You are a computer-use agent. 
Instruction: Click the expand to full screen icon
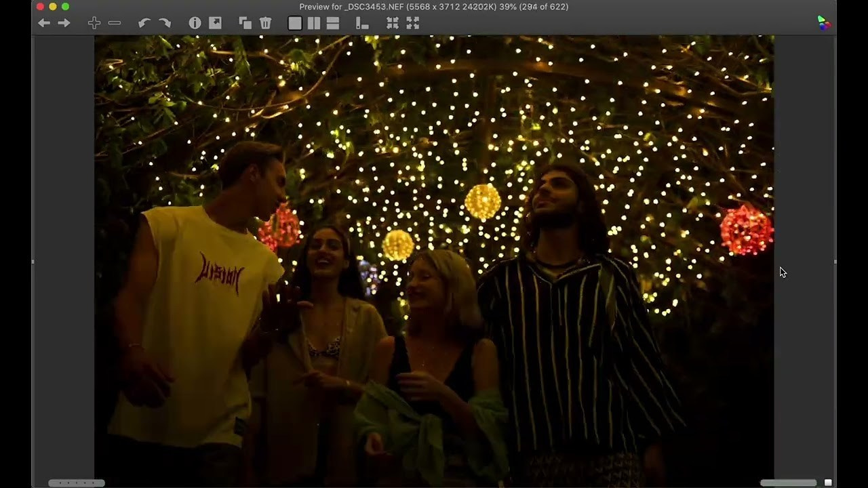click(x=412, y=23)
